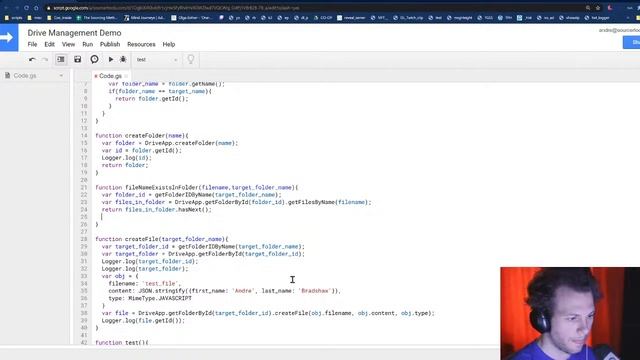Open current project's triggers clock icon
Screen dimensions: 640x360
tap(94, 60)
